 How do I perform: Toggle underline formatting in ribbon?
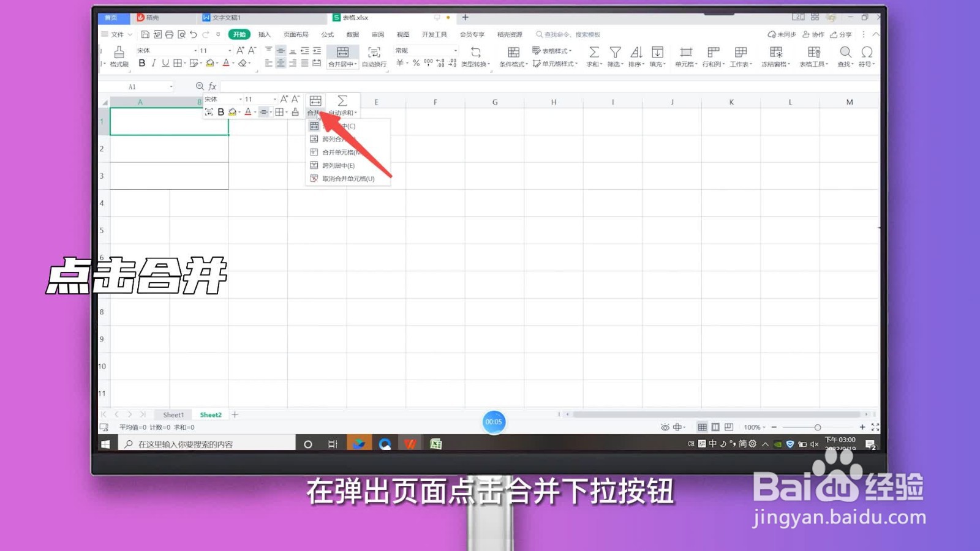165,63
